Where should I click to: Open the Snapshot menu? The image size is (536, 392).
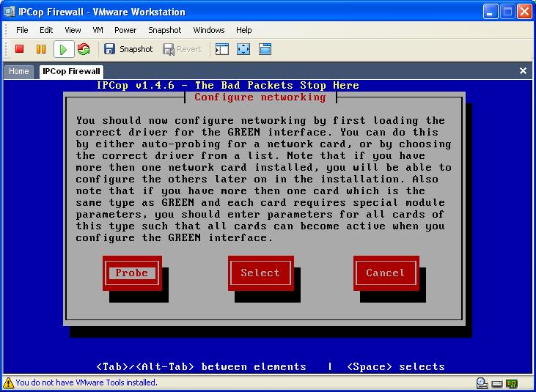coord(165,30)
